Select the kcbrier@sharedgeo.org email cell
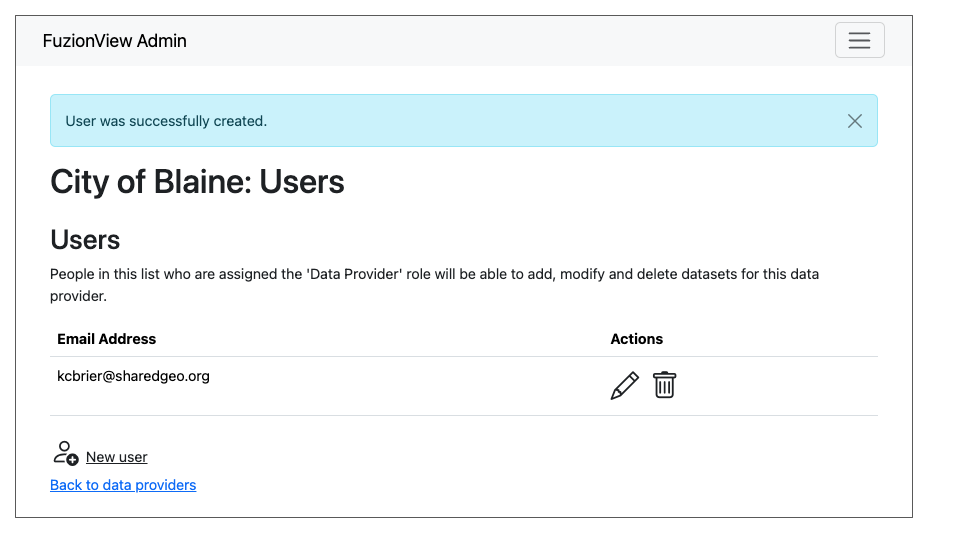Screen dimensions: 960x540 click(133, 376)
